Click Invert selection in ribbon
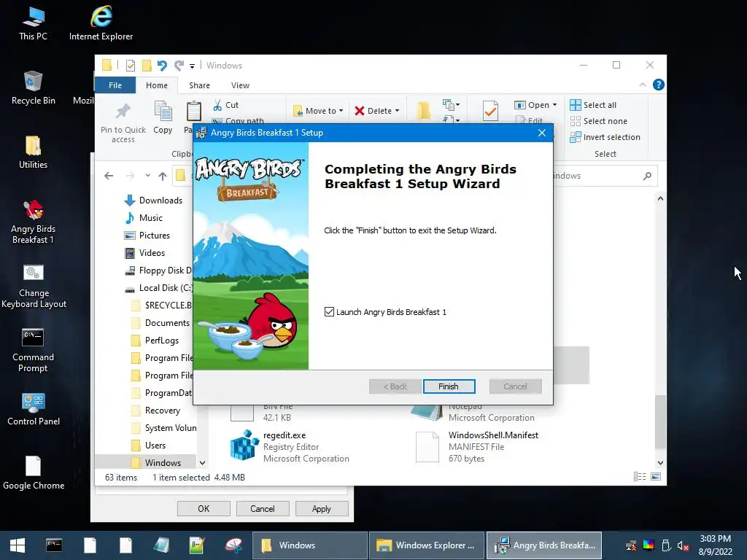 (605, 137)
